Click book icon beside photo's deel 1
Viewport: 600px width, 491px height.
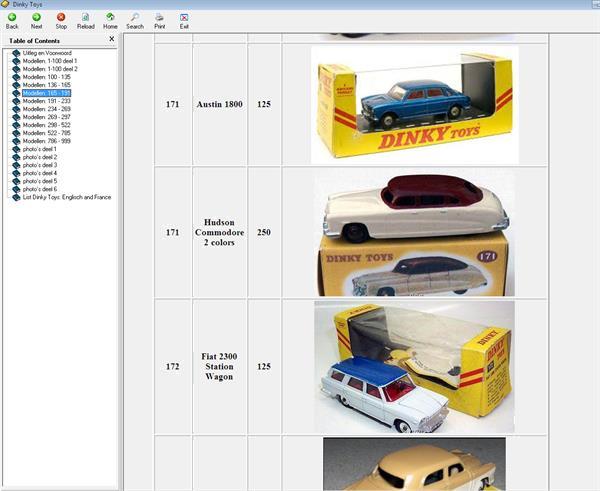tap(16, 149)
